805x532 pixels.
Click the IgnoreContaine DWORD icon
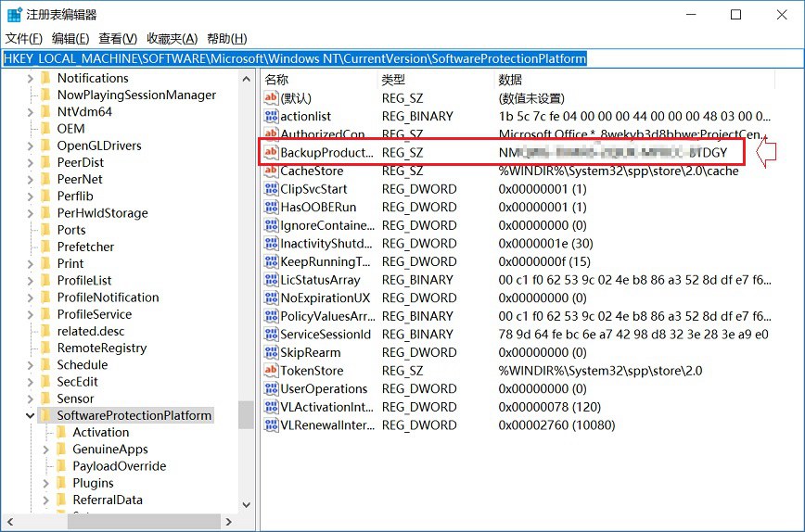[x=271, y=225]
